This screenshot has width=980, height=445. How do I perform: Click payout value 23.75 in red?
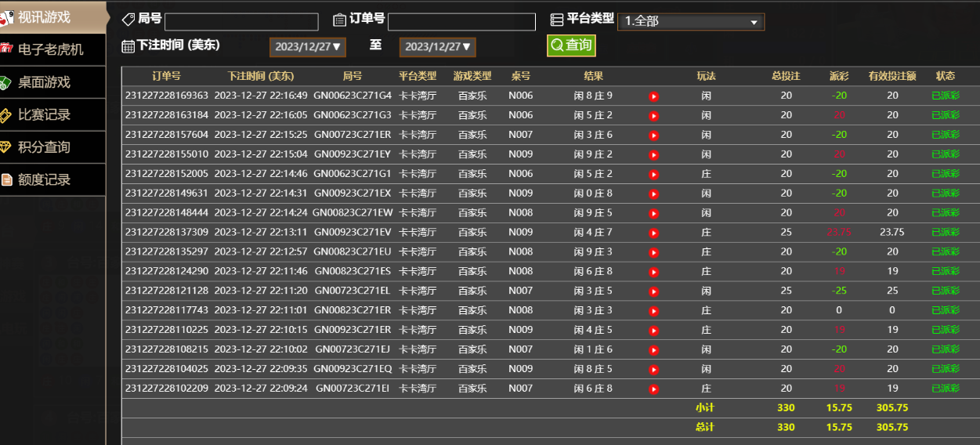coord(839,233)
